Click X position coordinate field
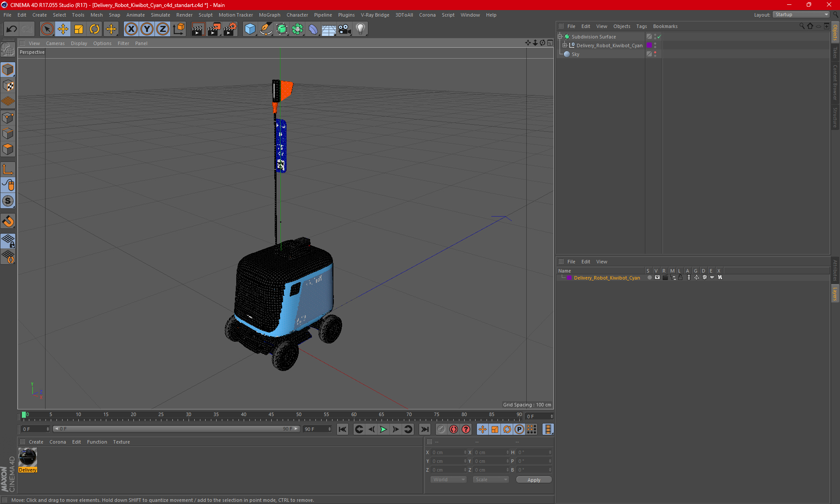The width and height of the screenshot is (840, 504). (449, 452)
